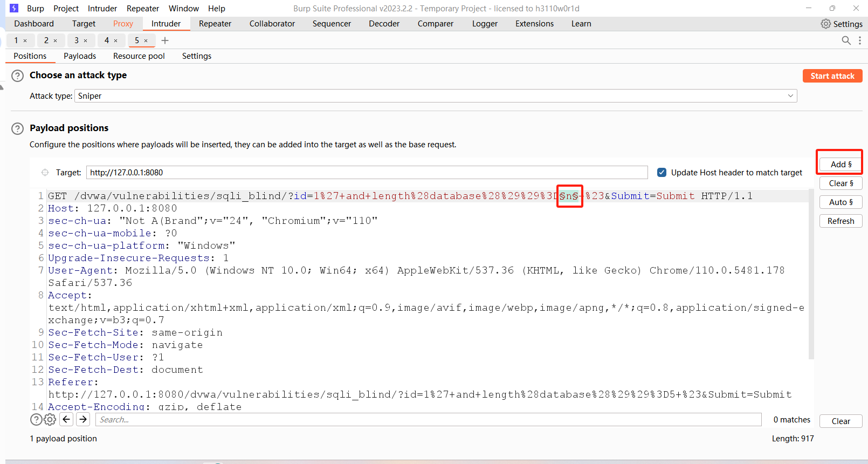
Task: Click the Clear search button
Action: [x=841, y=421]
